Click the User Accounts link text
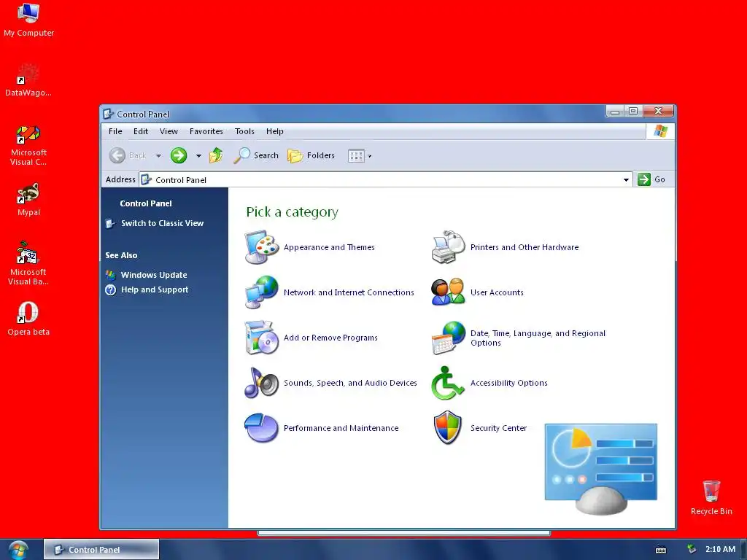 (x=497, y=292)
